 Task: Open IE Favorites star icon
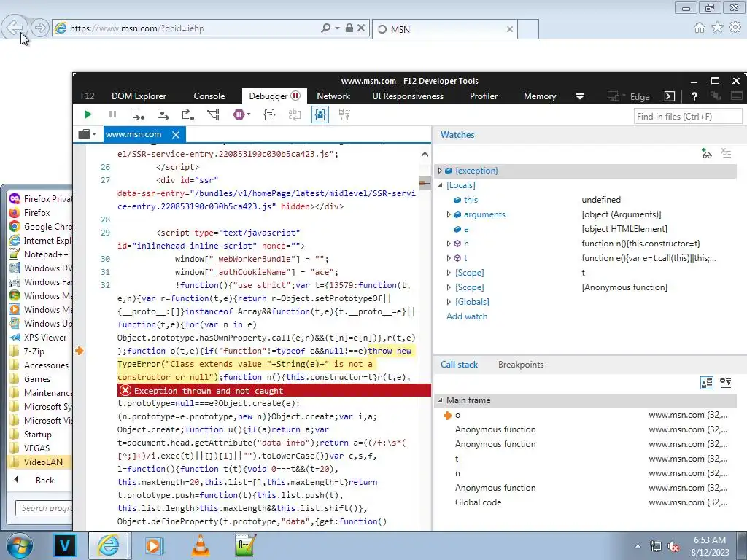(717, 28)
